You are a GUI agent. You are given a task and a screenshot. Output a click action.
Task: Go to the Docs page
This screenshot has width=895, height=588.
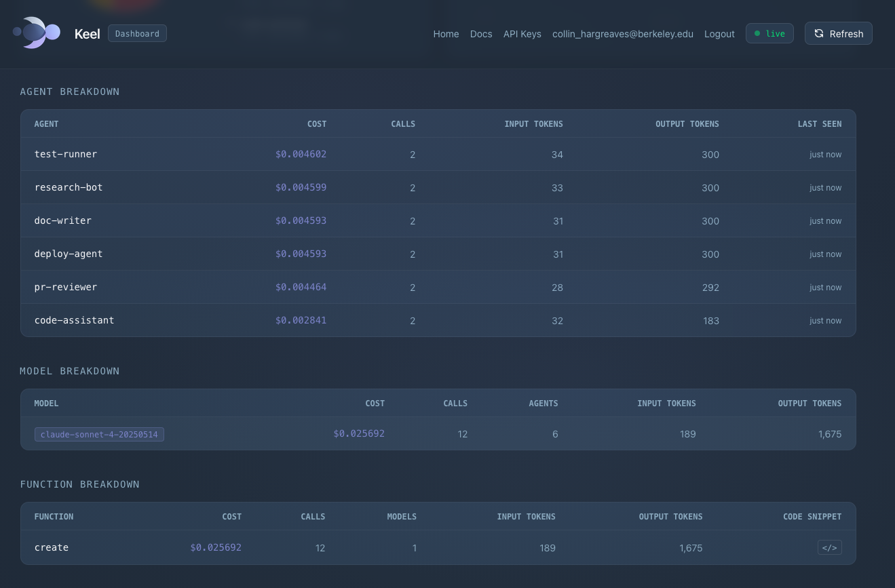pyautogui.click(x=481, y=34)
